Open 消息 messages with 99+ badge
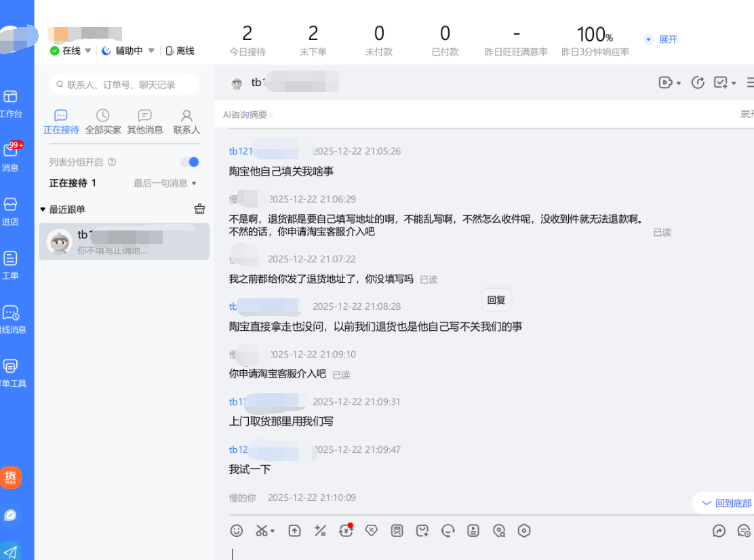This screenshot has height=560, width=754. click(x=11, y=157)
